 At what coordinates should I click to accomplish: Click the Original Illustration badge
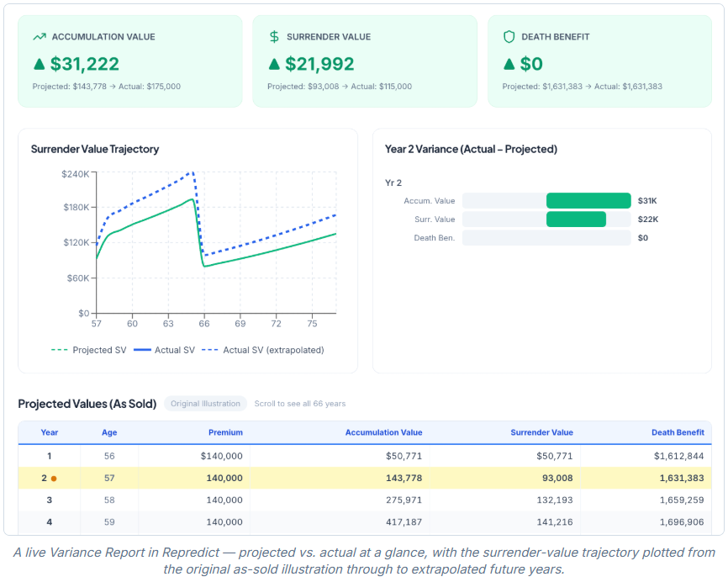(x=205, y=404)
